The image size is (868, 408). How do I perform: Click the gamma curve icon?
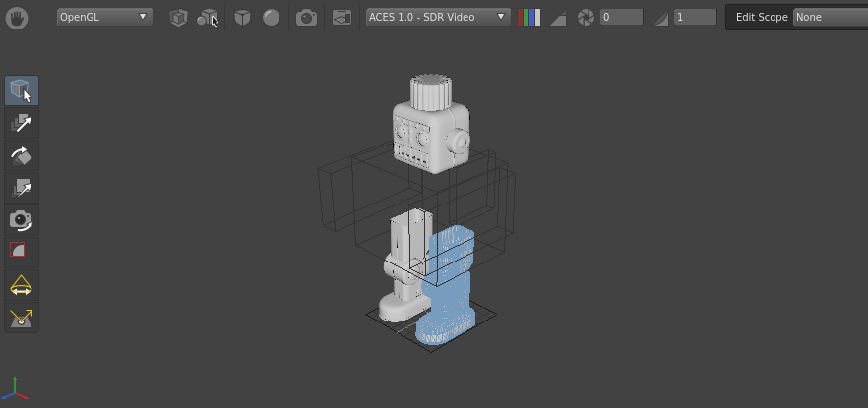pos(661,18)
